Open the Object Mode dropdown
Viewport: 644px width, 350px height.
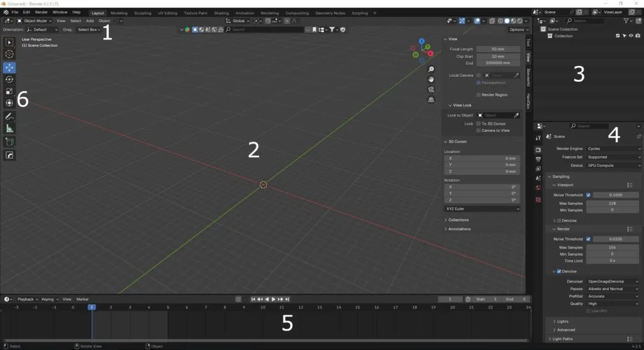35,21
